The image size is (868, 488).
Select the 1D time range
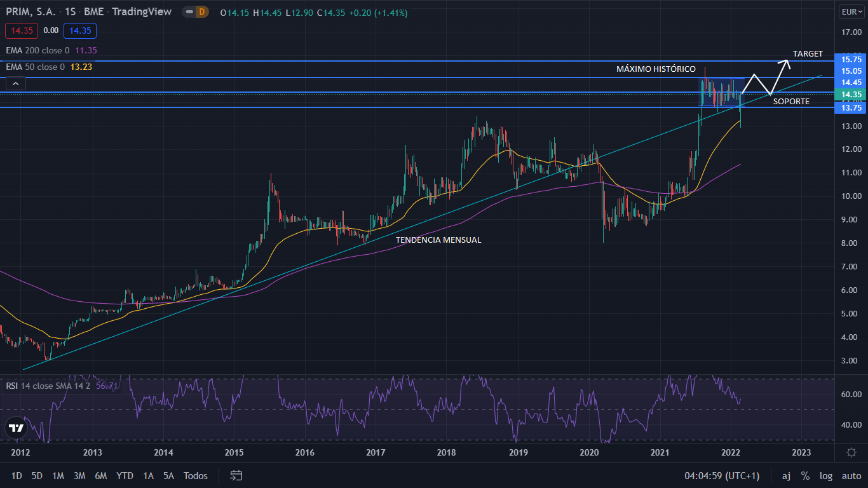point(17,475)
